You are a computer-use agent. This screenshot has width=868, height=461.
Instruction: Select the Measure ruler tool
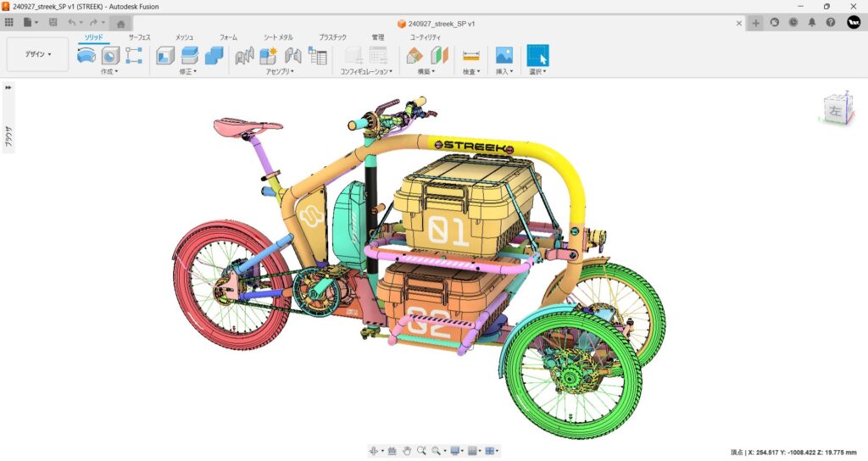tap(471, 55)
